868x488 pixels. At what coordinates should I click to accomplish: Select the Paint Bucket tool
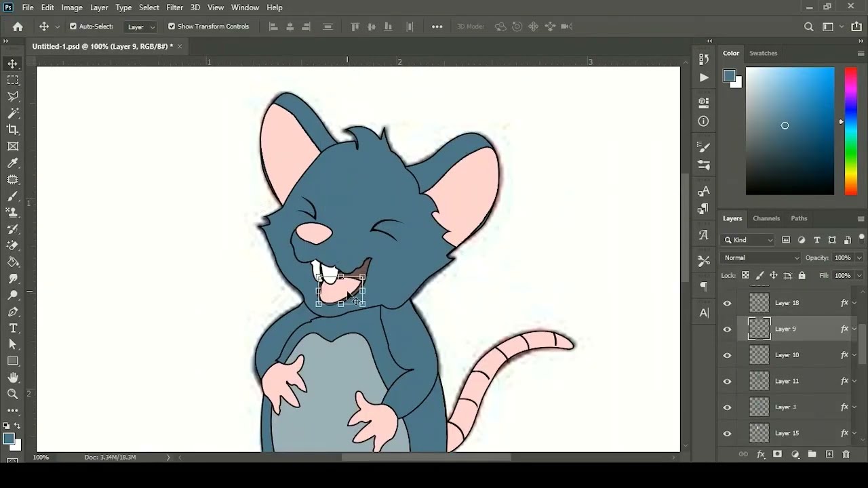point(13,262)
